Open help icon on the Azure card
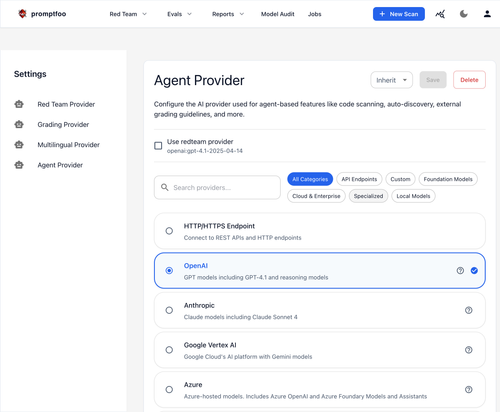500x412 pixels. click(469, 389)
